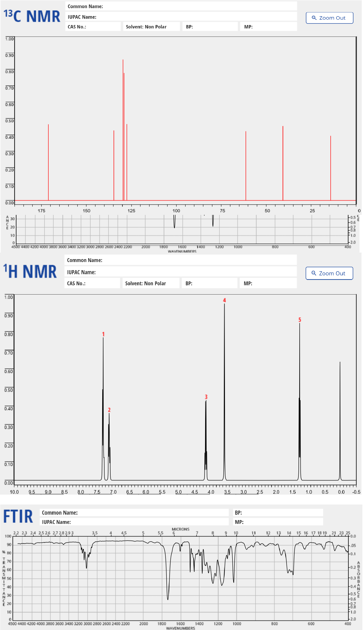Click the BP field in the 1H panel
The width and height of the screenshot is (364, 630).
click(x=210, y=283)
